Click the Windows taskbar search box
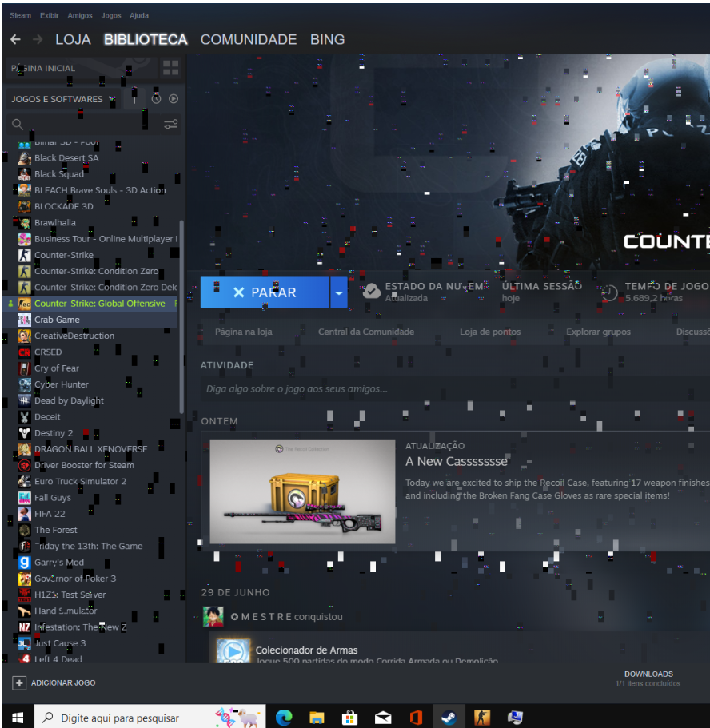Screen dimensions: 710x728 tap(150, 718)
